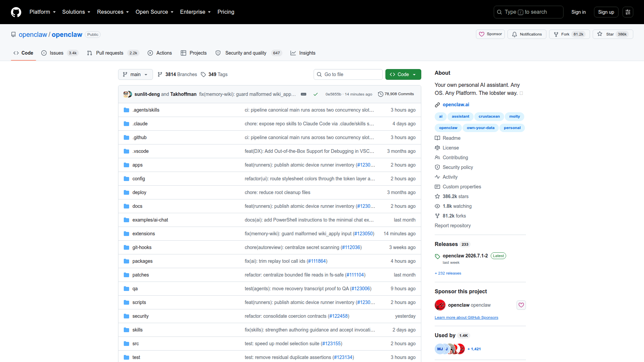Click the Sponsor heart button
The width and height of the screenshot is (644, 362).
[x=490, y=34]
